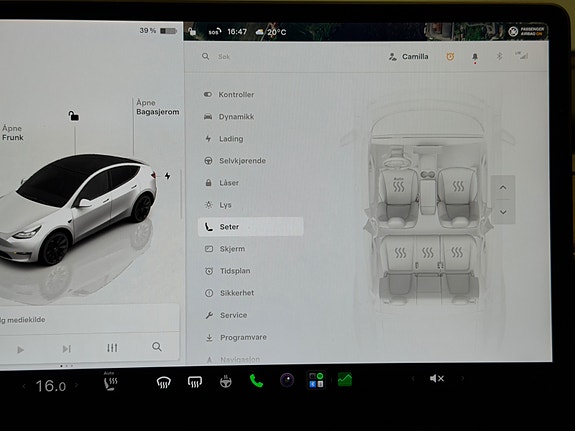Open the Sikkerhet safety menu

click(229, 293)
